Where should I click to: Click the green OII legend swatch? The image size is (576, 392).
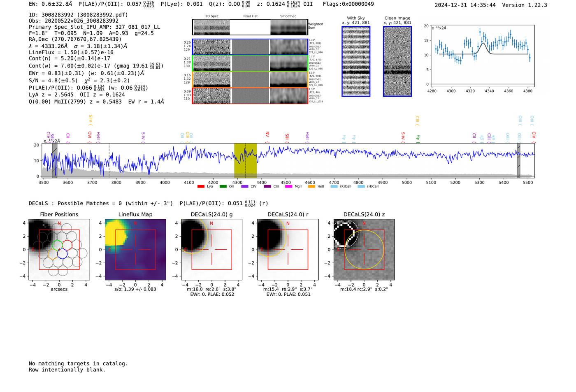click(x=223, y=186)
